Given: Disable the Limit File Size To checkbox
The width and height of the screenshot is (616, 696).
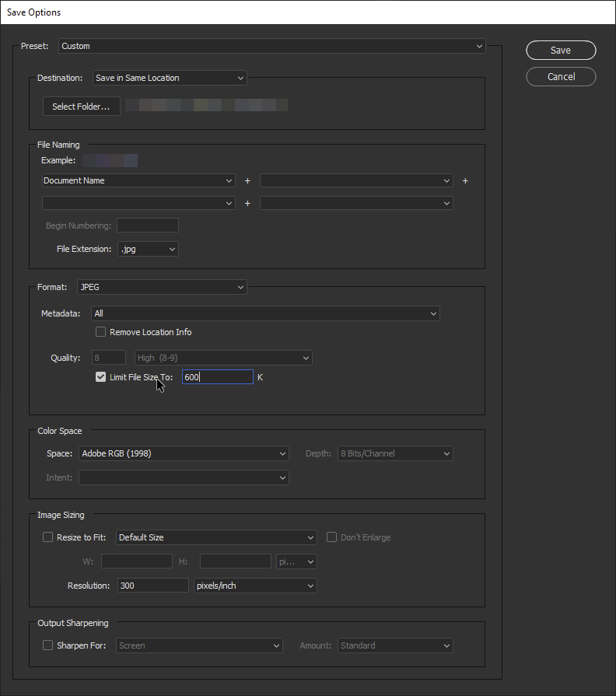Looking at the screenshot, I should pyautogui.click(x=100, y=376).
